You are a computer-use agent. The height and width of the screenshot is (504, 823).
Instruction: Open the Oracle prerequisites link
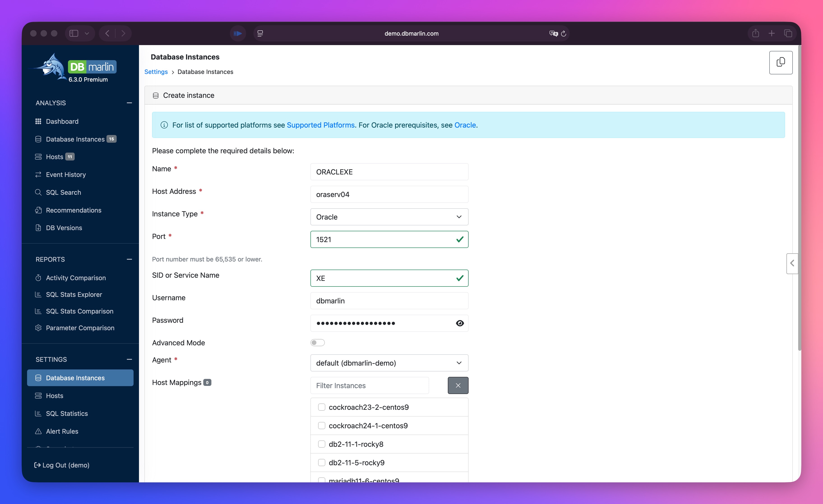click(x=465, y=125)
